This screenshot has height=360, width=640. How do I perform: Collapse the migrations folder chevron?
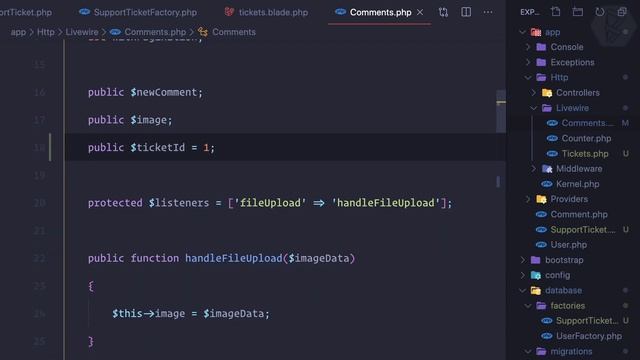click(x=528, y=351)
